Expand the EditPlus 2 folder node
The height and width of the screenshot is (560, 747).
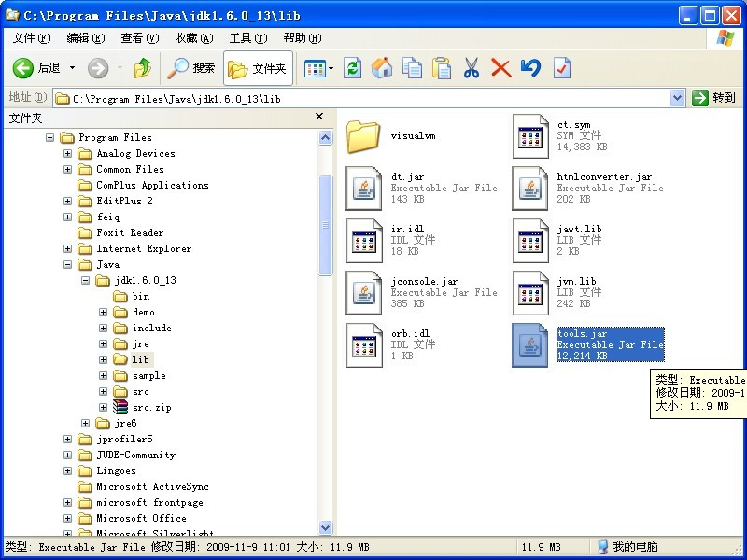67,201
